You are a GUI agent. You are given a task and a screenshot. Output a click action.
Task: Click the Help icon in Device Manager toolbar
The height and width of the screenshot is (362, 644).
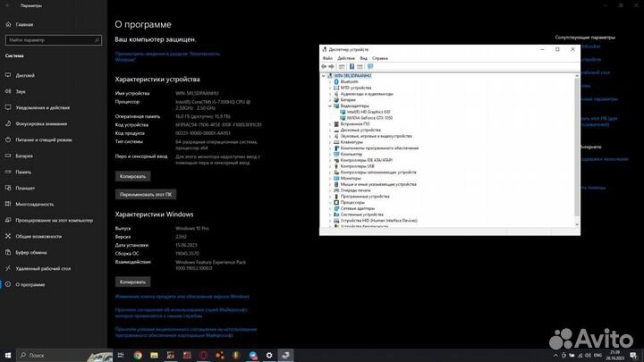click(352, 66)
